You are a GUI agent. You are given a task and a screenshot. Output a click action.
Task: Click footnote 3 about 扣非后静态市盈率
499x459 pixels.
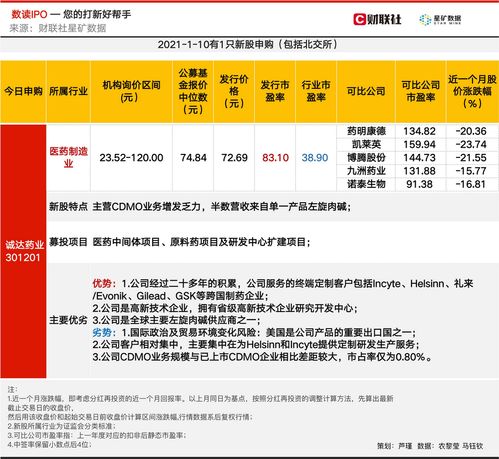pos(97,435)
